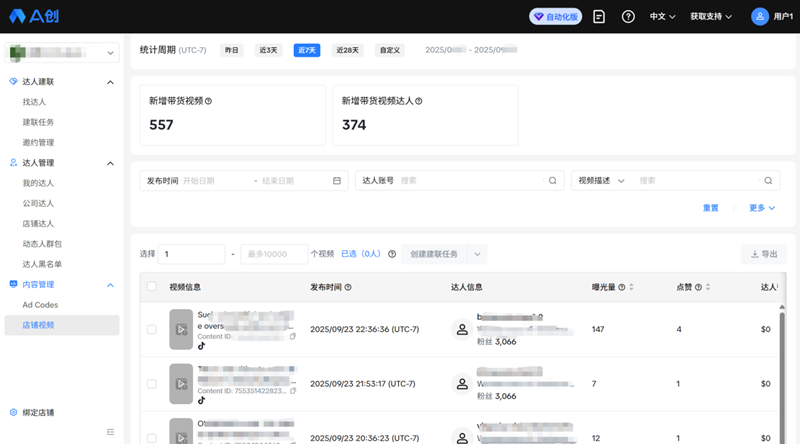The image size is (800, 444).
Task: Open the document icon in top bar
Action: (x=599, y=17)
